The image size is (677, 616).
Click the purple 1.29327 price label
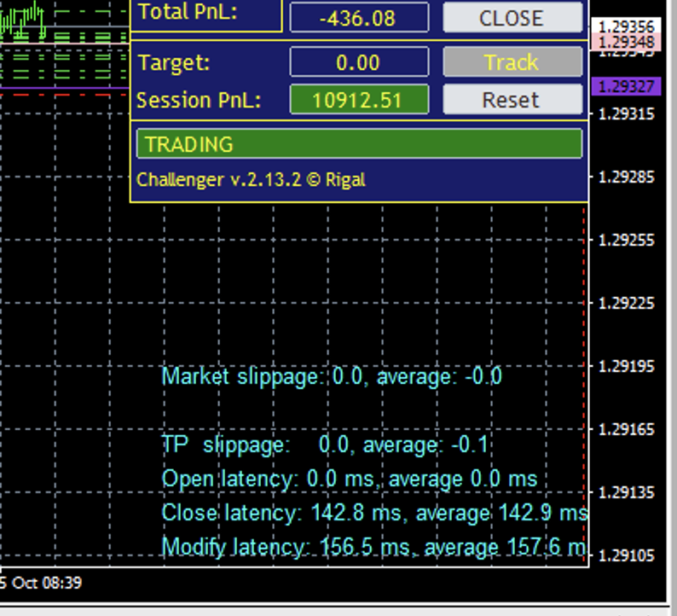(x=626, y=86)
